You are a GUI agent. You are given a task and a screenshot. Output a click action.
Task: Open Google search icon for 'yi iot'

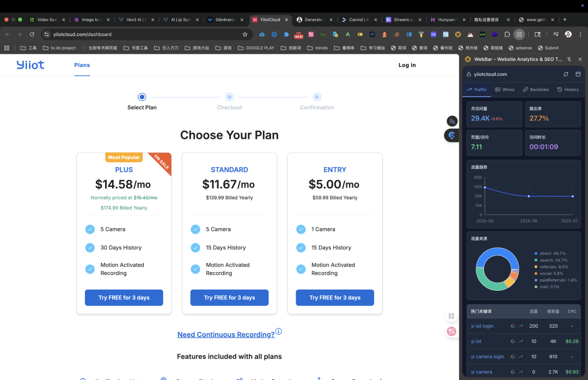[513, 341]
